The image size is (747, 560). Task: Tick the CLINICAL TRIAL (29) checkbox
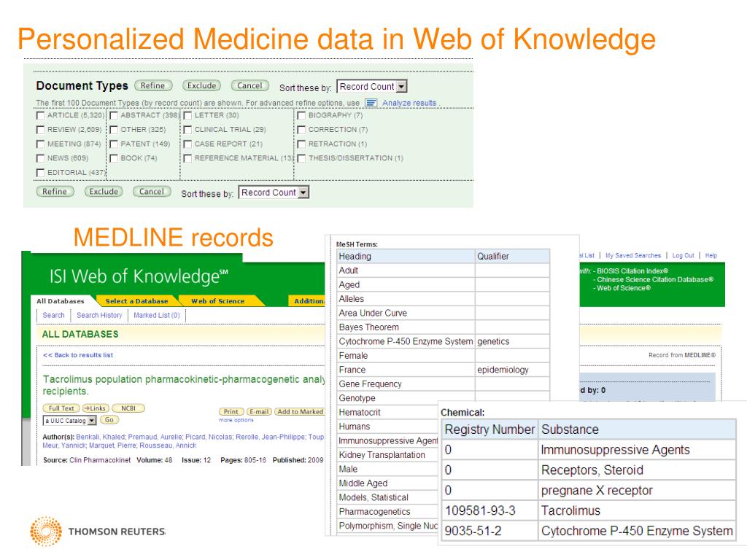pos(187,130)
